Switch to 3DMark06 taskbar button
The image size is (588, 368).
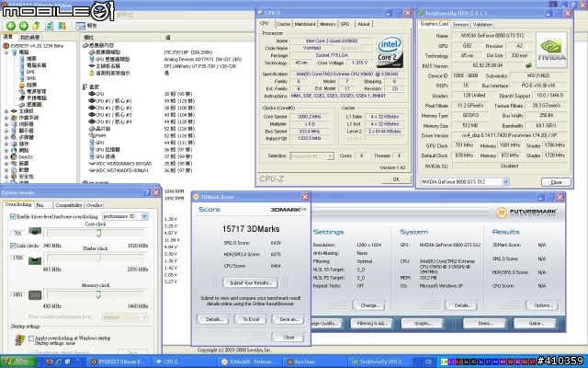249,362
